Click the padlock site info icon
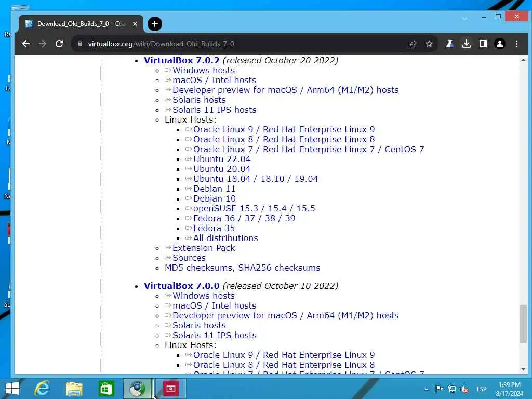532x399 pixels. [80, 44]
